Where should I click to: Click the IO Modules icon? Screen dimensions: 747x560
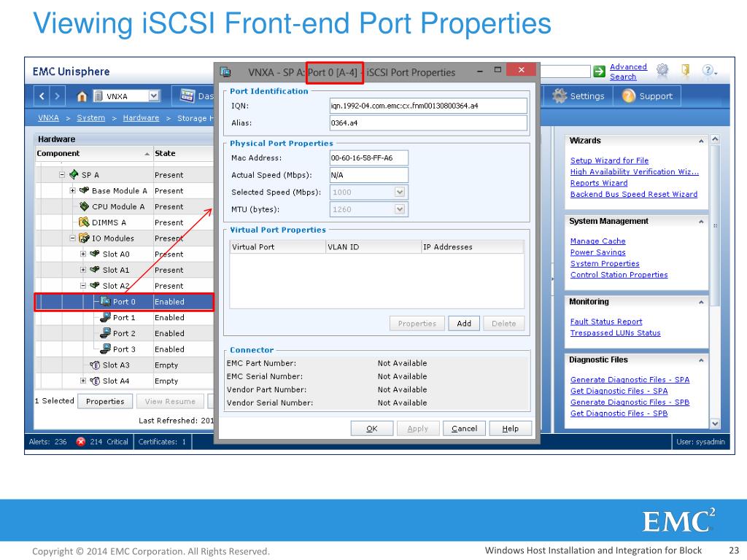84,238
